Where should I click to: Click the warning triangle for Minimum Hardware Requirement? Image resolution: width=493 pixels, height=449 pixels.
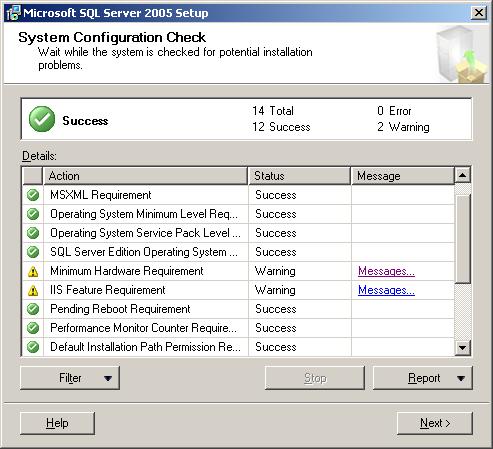pos(33,271)
